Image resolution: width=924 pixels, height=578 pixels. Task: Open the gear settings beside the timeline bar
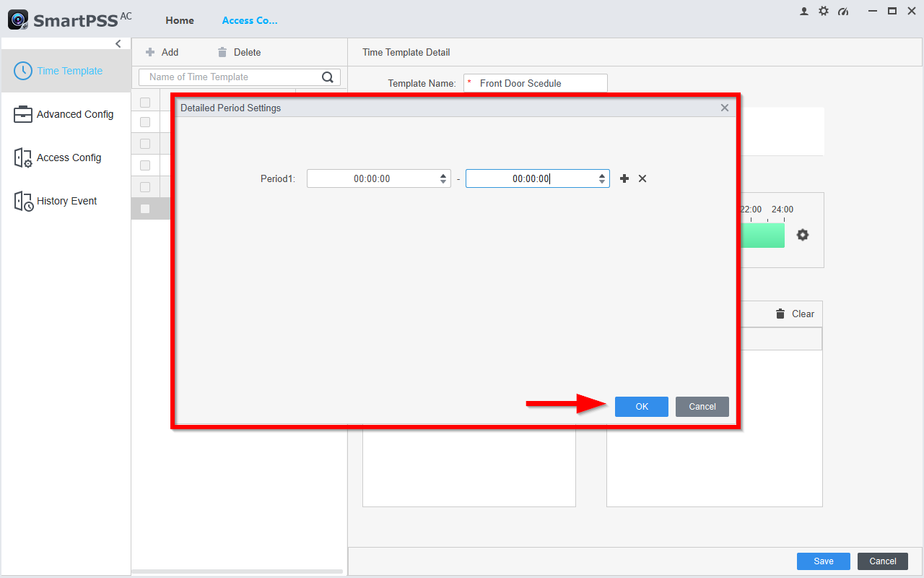point(802,235)
